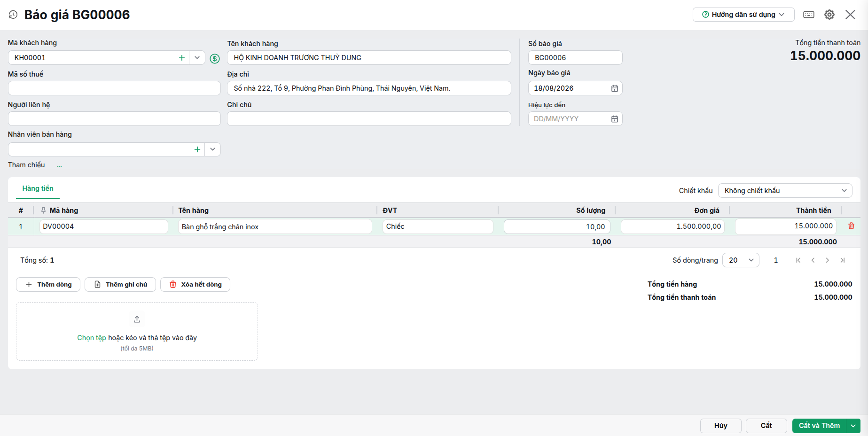Click Thêm ghi chú button

tap(120, 285)
